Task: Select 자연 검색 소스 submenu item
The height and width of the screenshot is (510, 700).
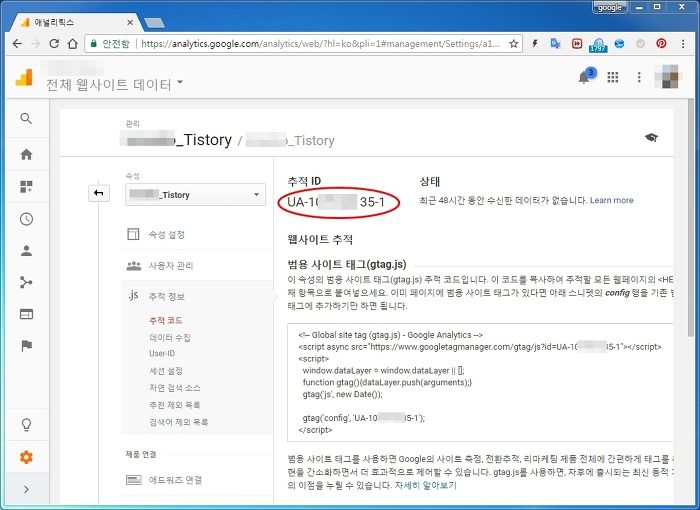Action: pos(175,388)
